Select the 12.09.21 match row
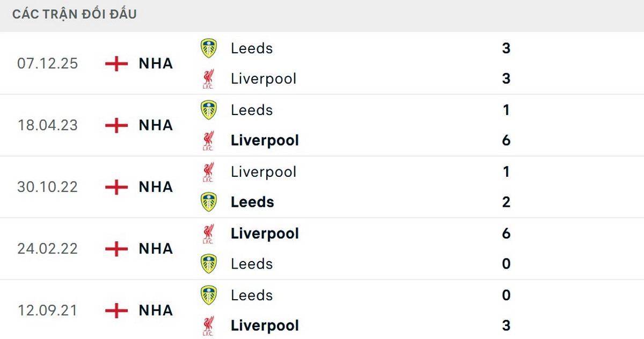Viewport: 644px width, 339px height. (322, 310)
